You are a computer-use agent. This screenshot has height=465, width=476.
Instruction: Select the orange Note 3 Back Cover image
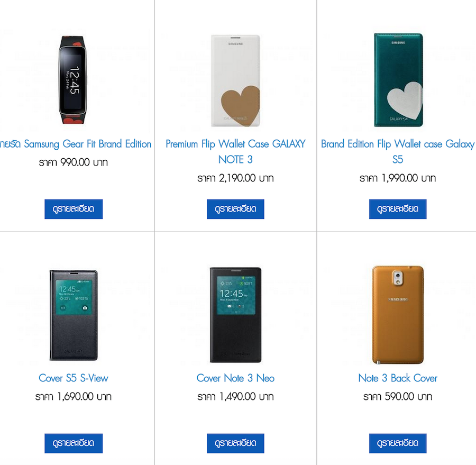(398, 315)
